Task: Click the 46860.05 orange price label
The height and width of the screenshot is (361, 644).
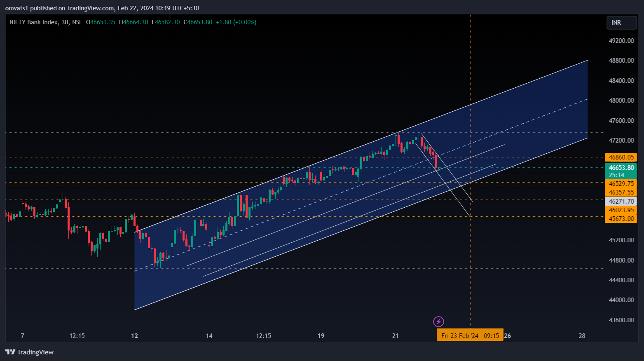Action: coord(621,157)
